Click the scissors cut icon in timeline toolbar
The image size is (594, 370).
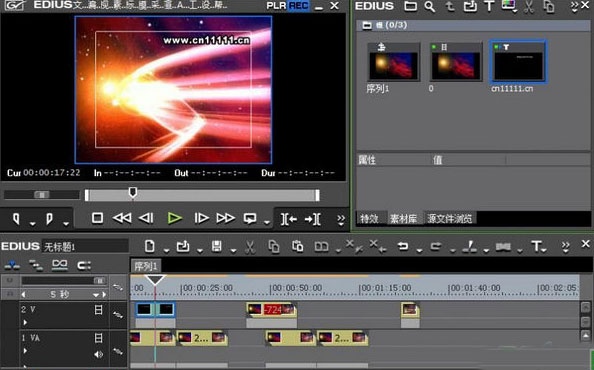249,247
